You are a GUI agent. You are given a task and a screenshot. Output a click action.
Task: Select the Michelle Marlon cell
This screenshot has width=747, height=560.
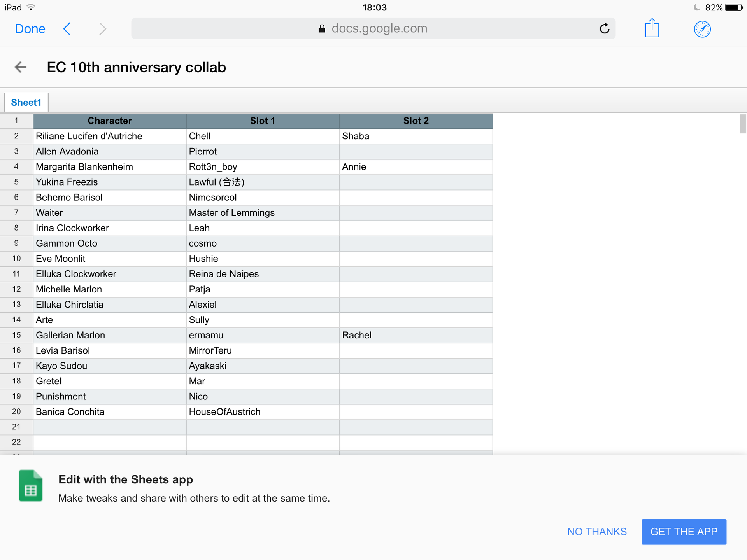[x=110, y=289]
